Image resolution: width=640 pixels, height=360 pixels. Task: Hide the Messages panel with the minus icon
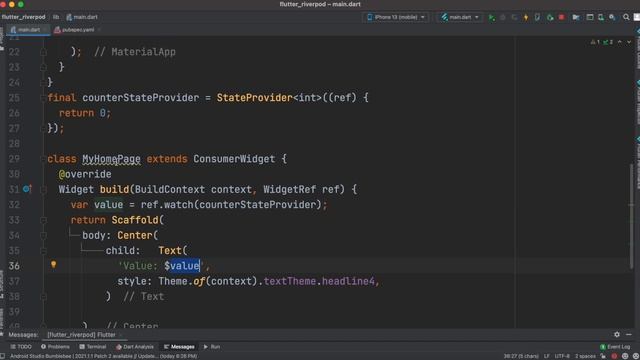629,334
